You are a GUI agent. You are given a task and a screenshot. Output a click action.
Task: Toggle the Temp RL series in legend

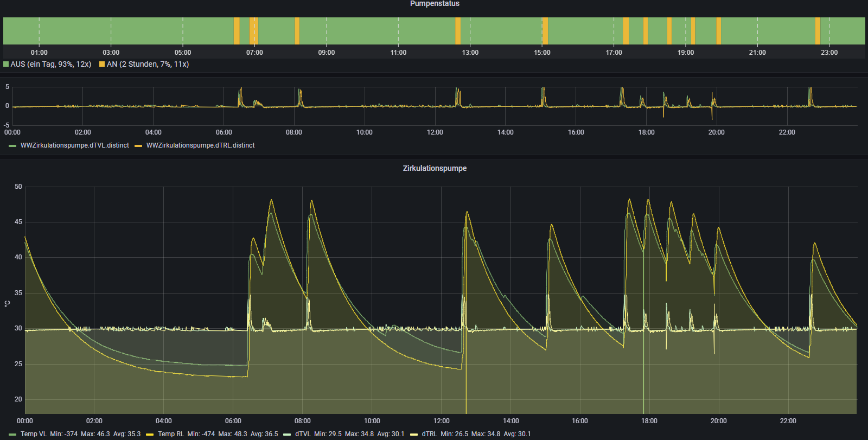coord(171,434)
